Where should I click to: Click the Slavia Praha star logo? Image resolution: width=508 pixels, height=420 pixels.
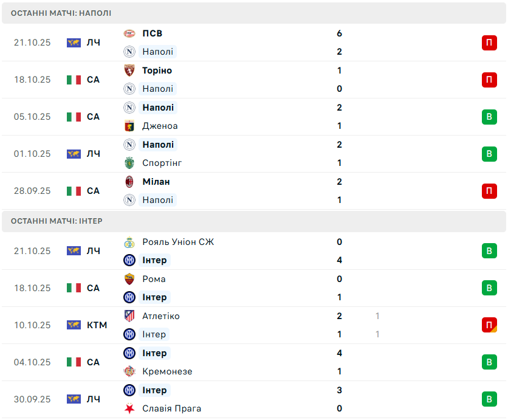(129, 408)
